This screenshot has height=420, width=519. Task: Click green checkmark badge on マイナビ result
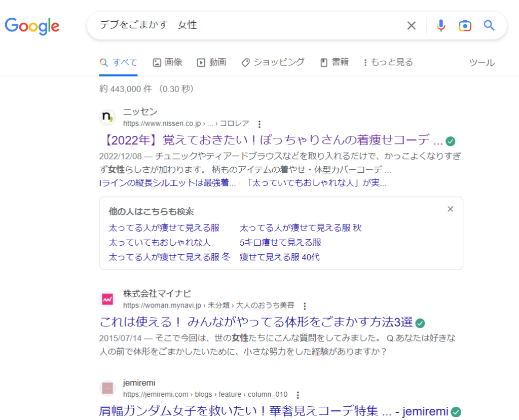click(x=420, y=323)
